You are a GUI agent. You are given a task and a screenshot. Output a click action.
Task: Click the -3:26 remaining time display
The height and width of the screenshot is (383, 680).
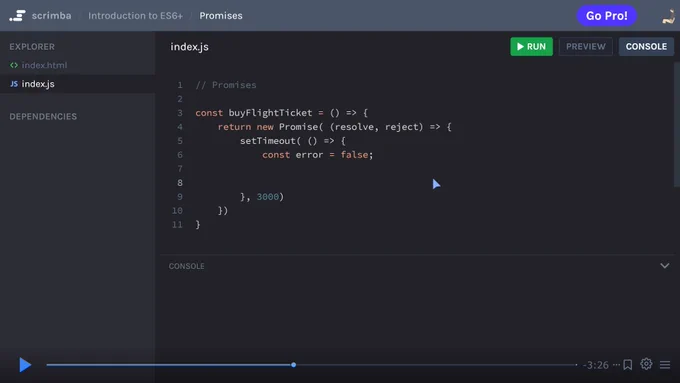coord(595,365)
